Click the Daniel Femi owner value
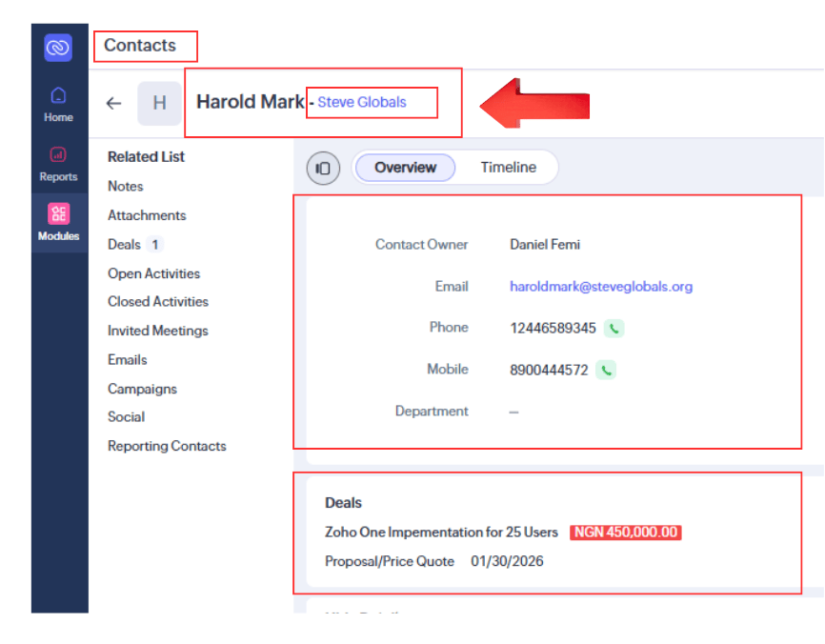Image resolution: width=825 pixels, height=644 pixels. pos(545,245)
